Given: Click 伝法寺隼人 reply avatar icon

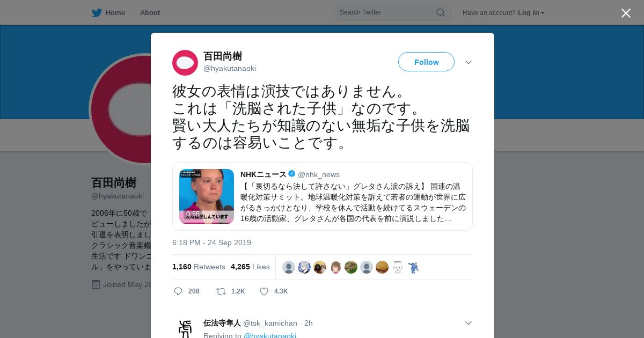Looking at the screenshot, I should (x=185, y=328).
